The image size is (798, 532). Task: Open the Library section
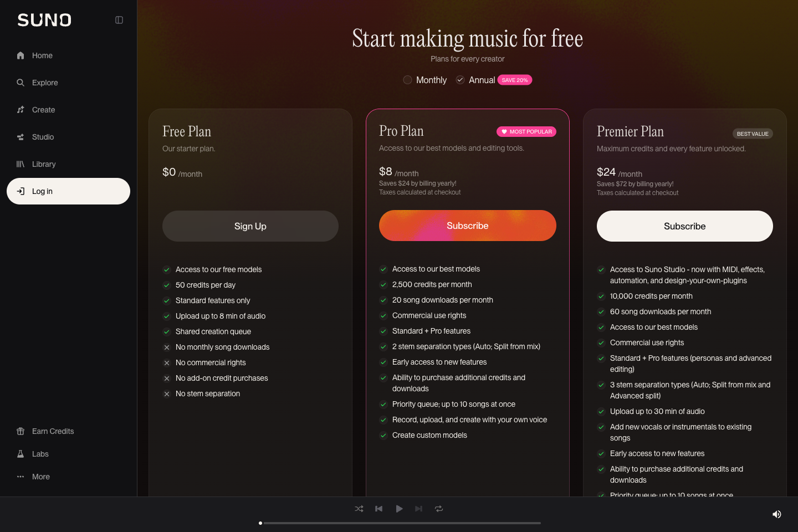tap(68, 164)
